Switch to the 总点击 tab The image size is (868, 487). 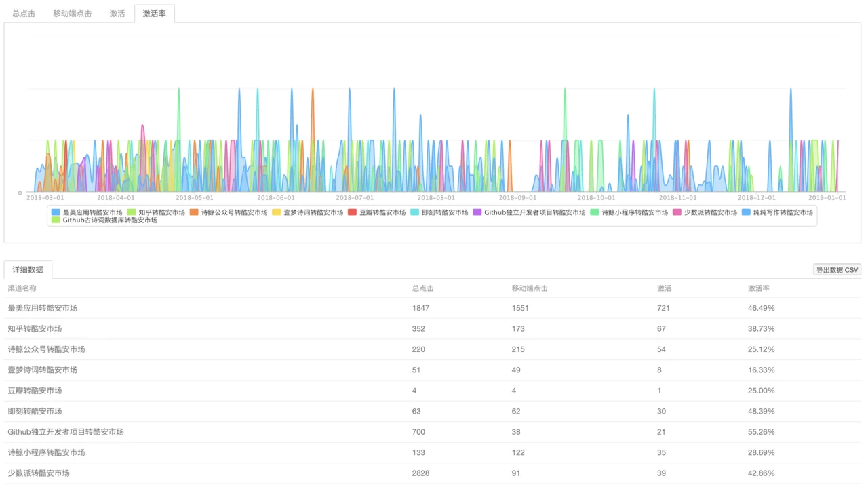(x=24, y=14)
